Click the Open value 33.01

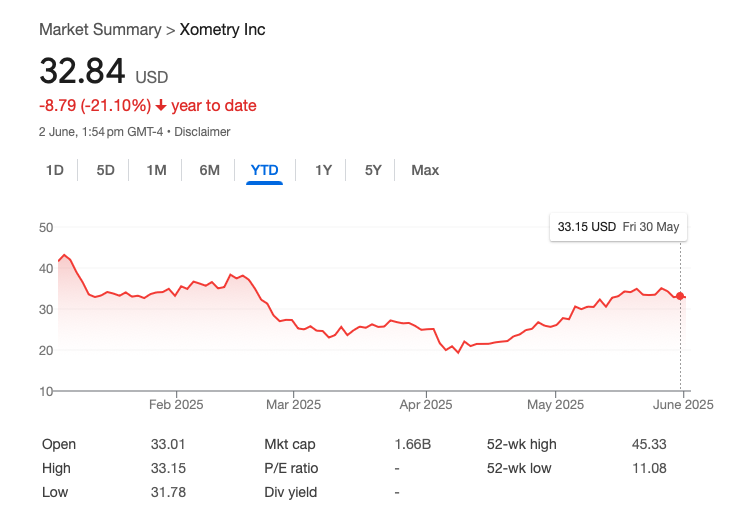click(168, 444)
